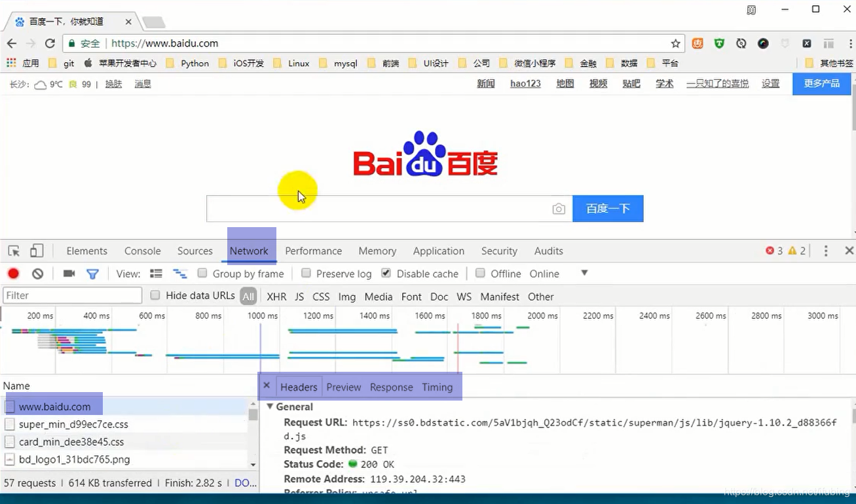Click the network Filter text field

click(x=72, y=295)
